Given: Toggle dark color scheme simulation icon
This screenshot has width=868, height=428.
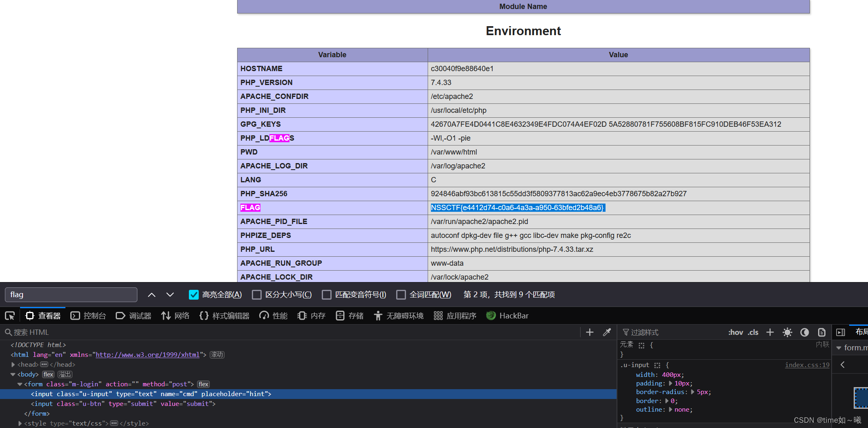Looking at the screenshot, I should pos(805,332).
